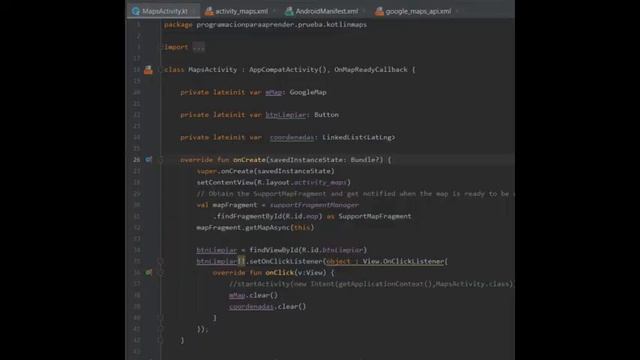Click the 'import' keyword

(176, 47)
